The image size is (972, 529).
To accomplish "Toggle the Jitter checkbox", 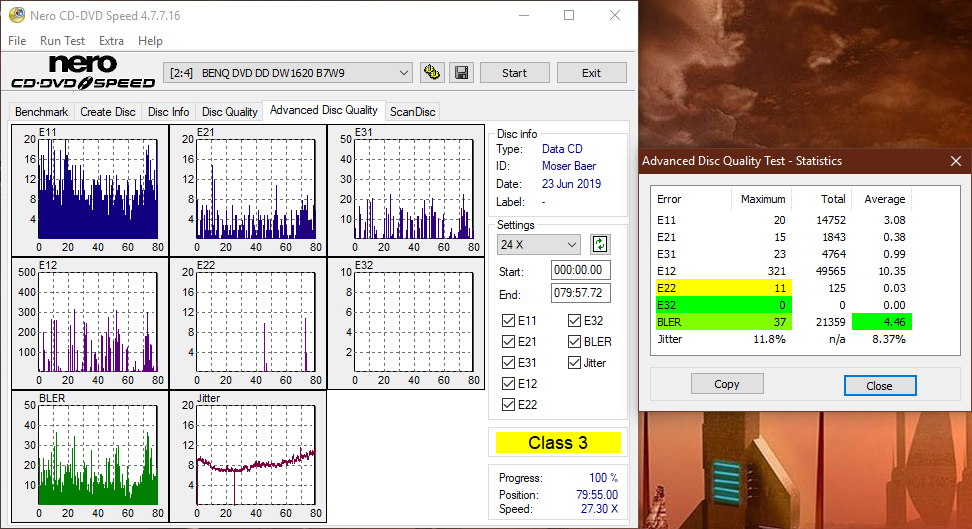I will [574, 363].
